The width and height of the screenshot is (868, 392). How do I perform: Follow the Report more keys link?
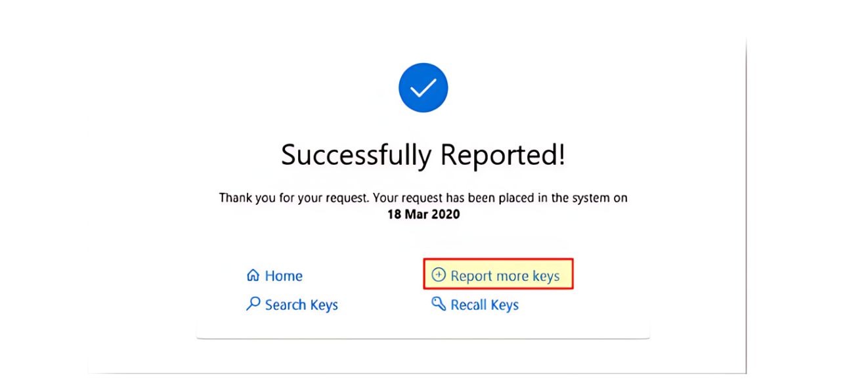click(x=504, y=276)
